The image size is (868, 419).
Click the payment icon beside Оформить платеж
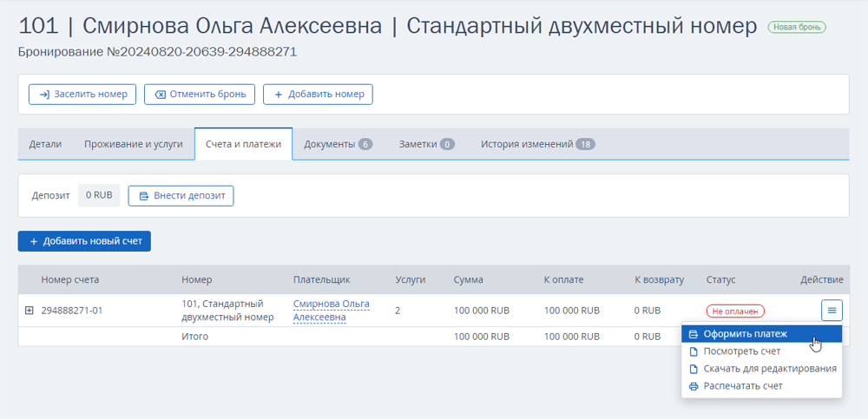[693, 334]
